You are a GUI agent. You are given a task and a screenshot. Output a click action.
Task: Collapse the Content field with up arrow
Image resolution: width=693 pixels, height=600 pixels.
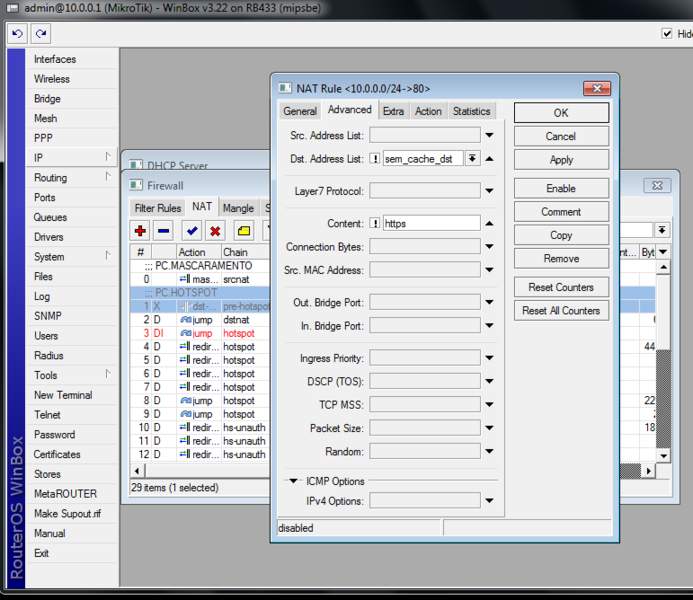[x=489, y=223]
